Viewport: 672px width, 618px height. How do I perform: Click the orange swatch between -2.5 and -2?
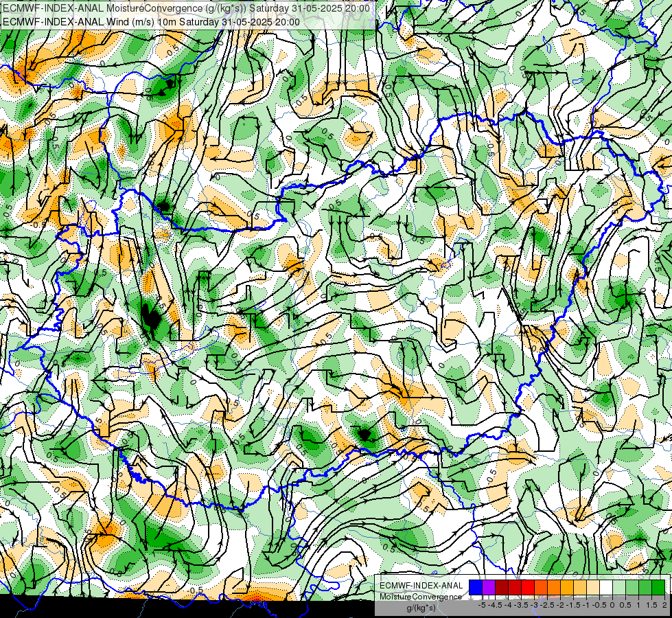coord(554,588)
